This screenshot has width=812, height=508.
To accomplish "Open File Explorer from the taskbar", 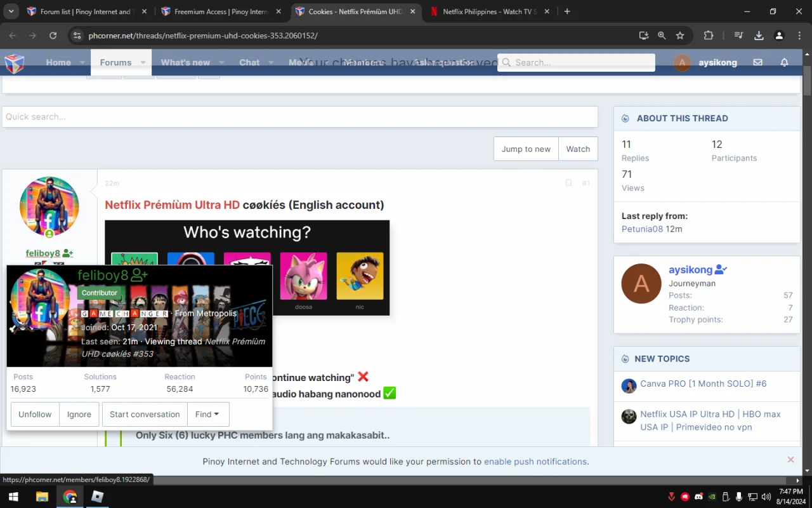I will (42, 497).
